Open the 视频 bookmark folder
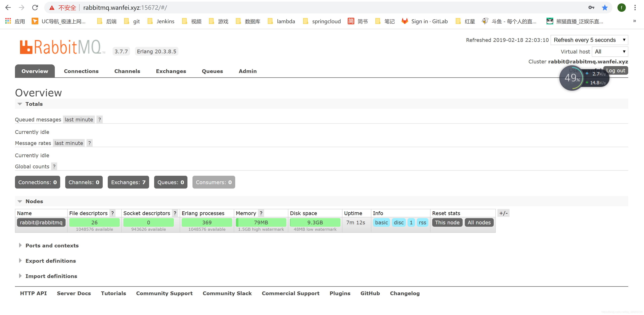This screenshot has width=644, height=315. (x=192, y=21)
